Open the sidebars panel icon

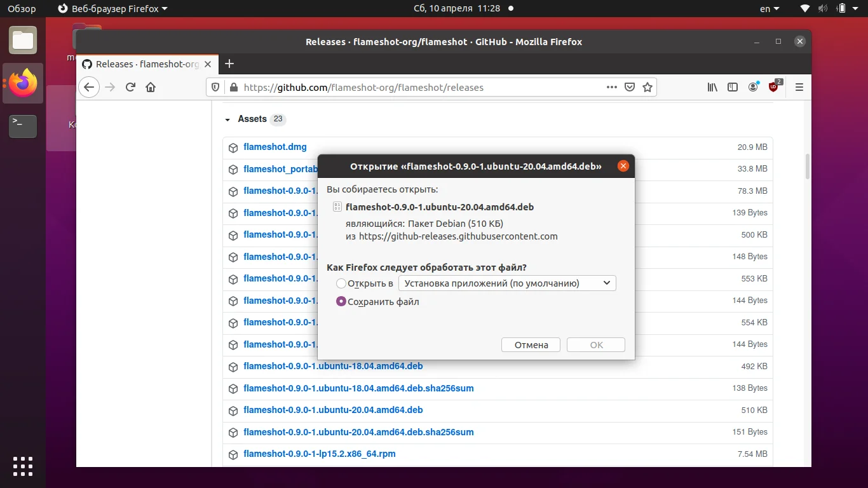[733, 87]
